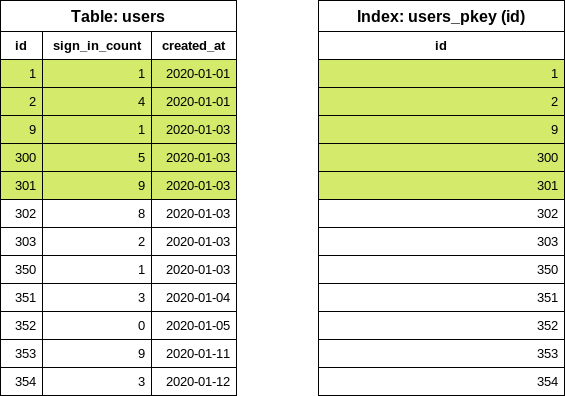This screenshot has height=396, width=565.
Task: Click the 'Table: users' title cell
Action: [x=118, y=16]
